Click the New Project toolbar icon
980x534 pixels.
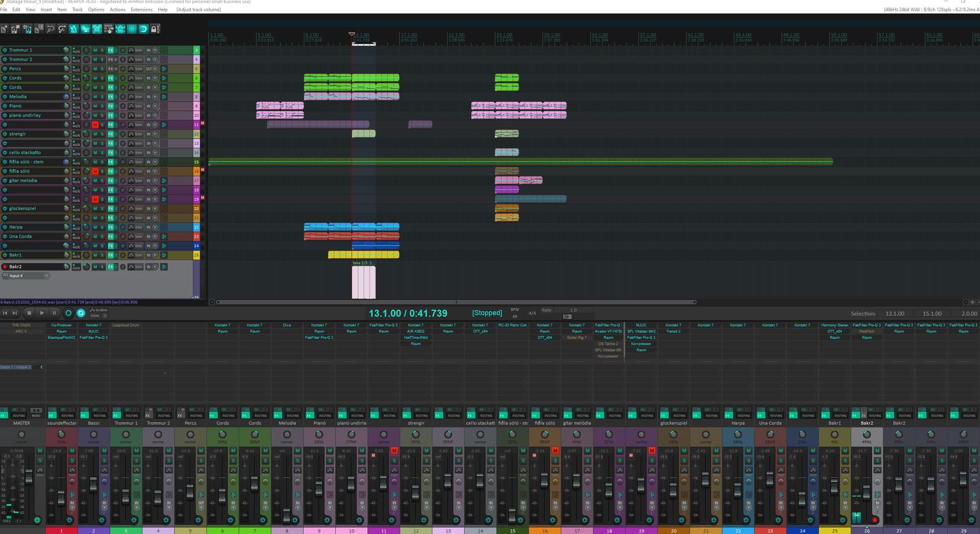click(x=4, y=29)
